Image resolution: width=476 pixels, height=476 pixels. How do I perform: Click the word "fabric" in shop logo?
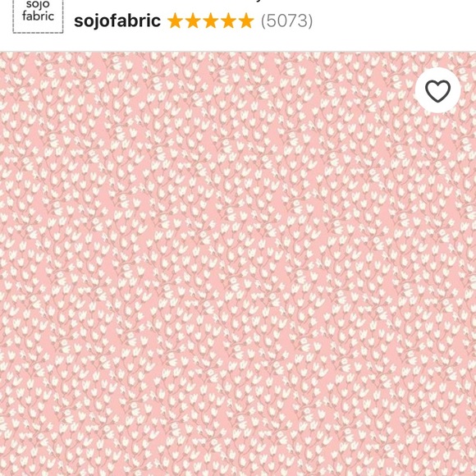tap(38, 16)
